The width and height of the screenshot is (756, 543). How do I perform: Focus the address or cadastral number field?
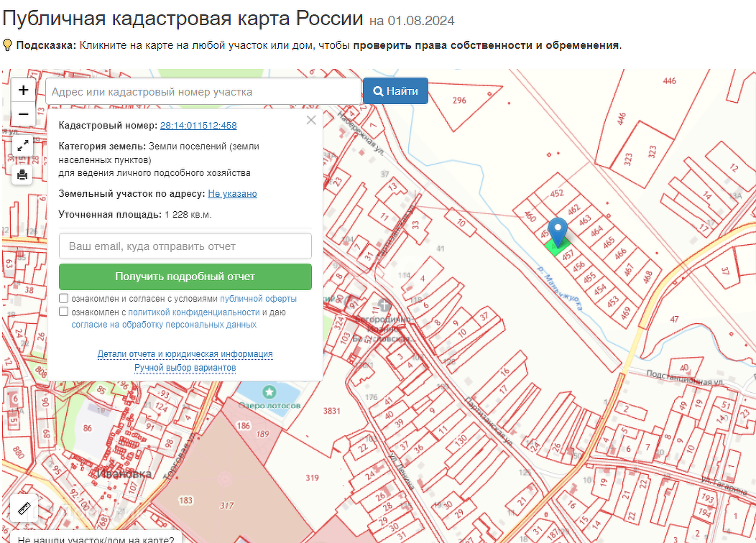pos(203,91)
